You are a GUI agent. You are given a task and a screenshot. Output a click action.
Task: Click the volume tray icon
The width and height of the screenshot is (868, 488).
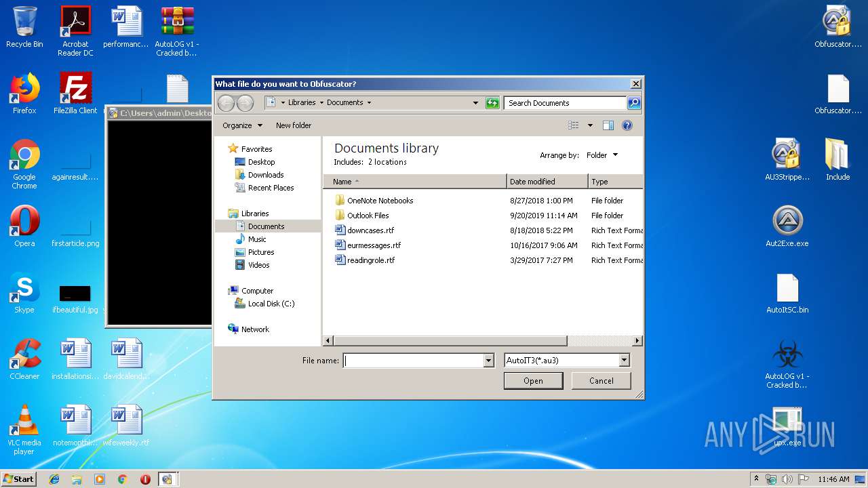pyautogui.click(x=787, y=479)
